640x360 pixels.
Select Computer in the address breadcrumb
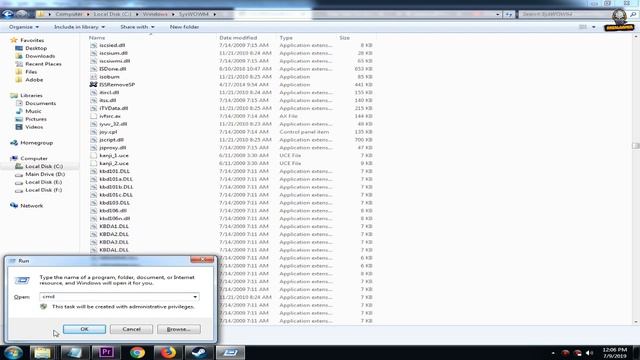69,14
